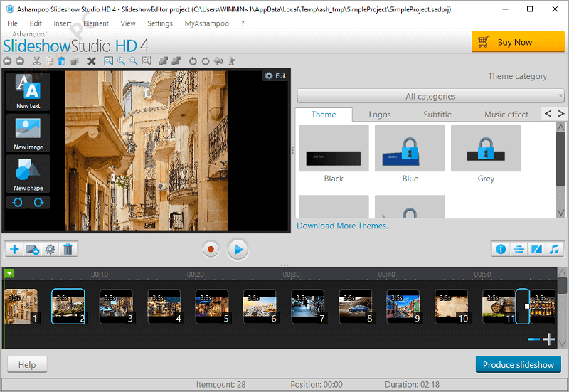Screen dimensions: 569x392
Task: Click the blue transition icon
Action: click(536, 249)
